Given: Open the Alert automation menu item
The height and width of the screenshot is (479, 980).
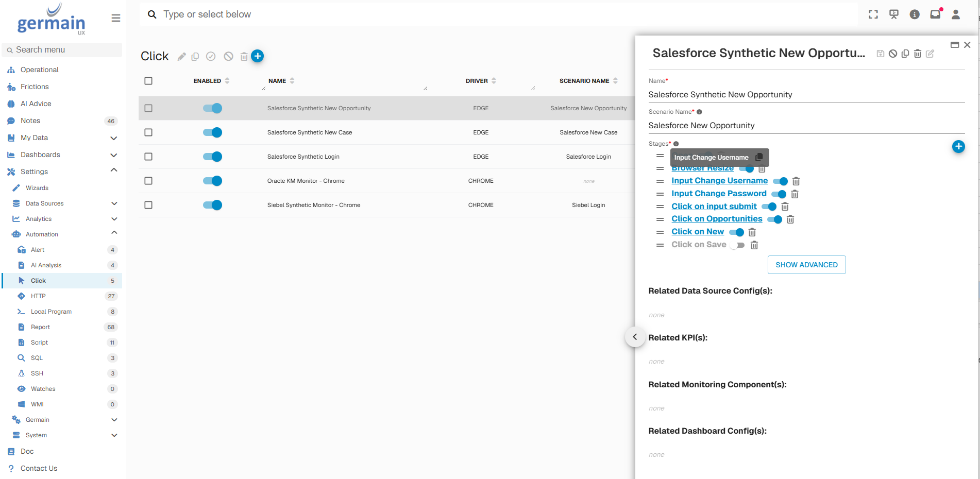Looking at the screenshot, I should pos(38,250).
